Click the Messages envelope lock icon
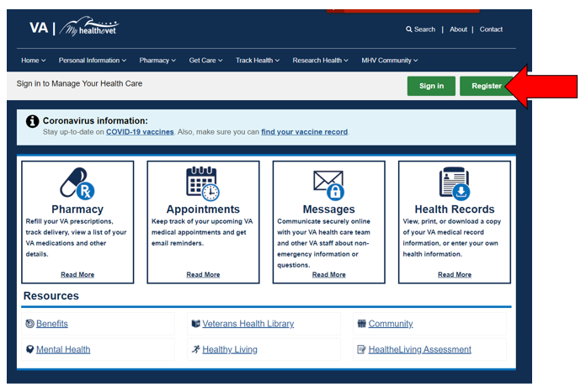 (328, 185)
